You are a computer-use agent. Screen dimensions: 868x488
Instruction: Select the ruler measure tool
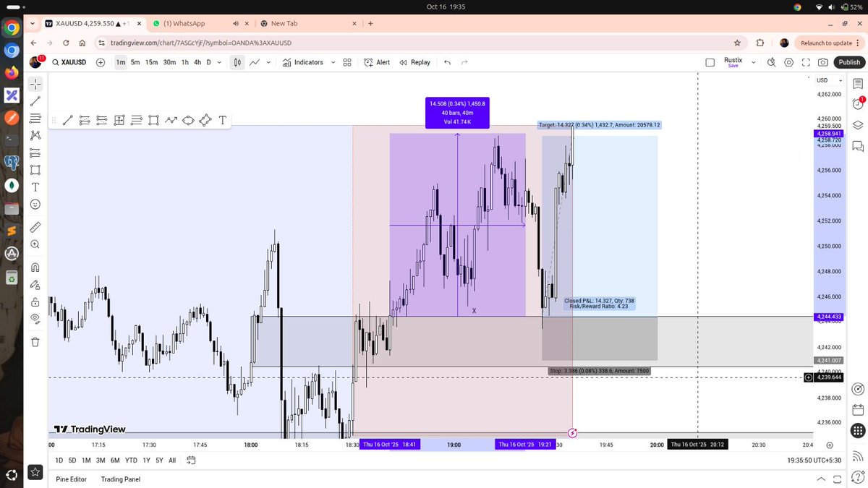(x=35, y=227)
